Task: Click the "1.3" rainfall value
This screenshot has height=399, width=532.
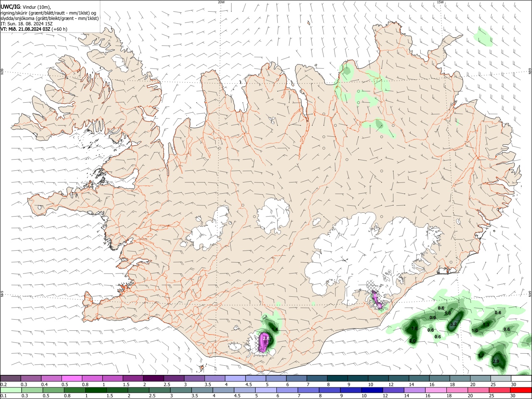Action: 486,324
